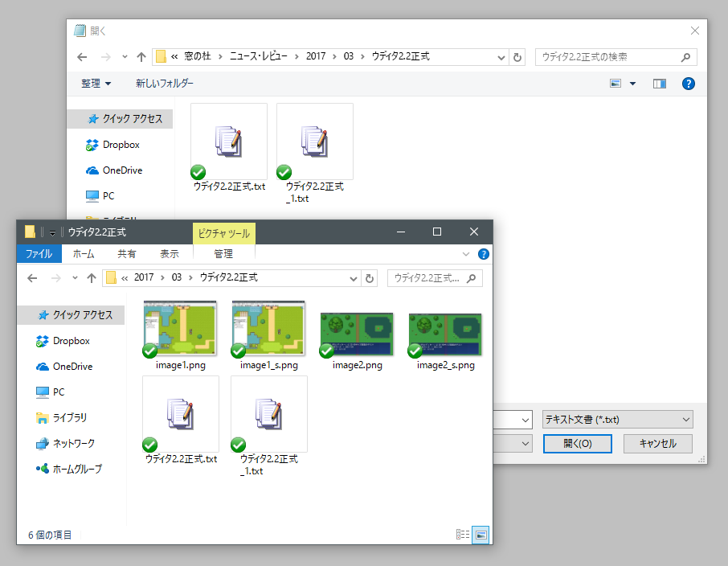Image resolution: width=728 pixels, height=566 pixels.
Task: Expand the Explorer ribbon chevron
Action: tap(466, 254)
